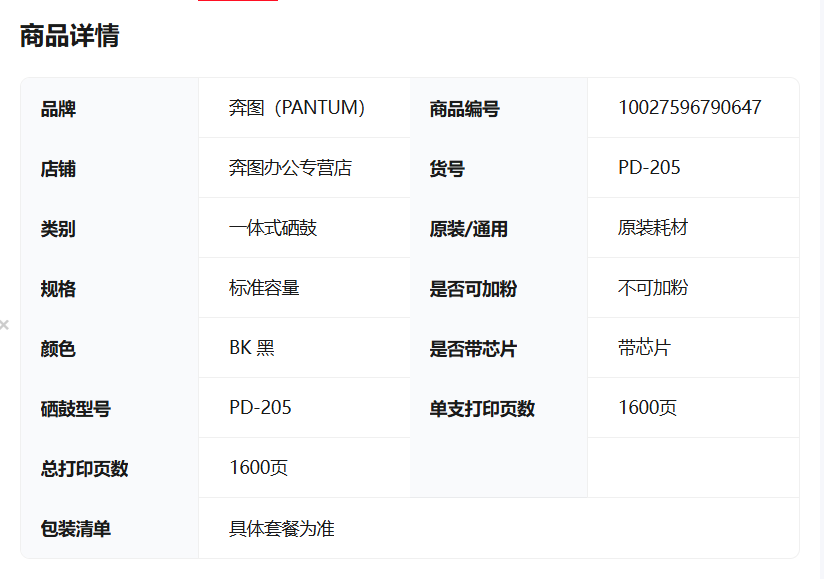Image resolution: width=824 pixels, height=579 pixels.
Task: Click the 标准容量 specification value
Action: (x=264, y=288)
